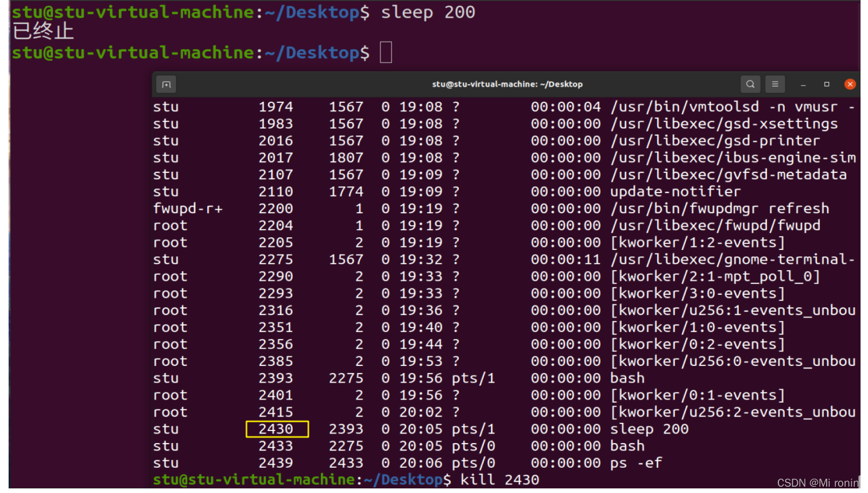Click 'kill 2430' command text
The image size is (868, 493).
[499, 480]
